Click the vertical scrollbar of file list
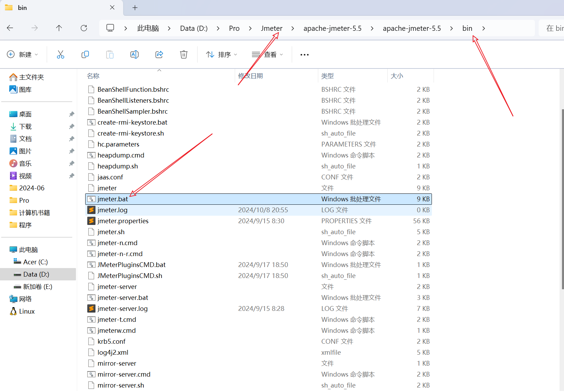Screen dimensions: 564x392 tap(563, 199)
